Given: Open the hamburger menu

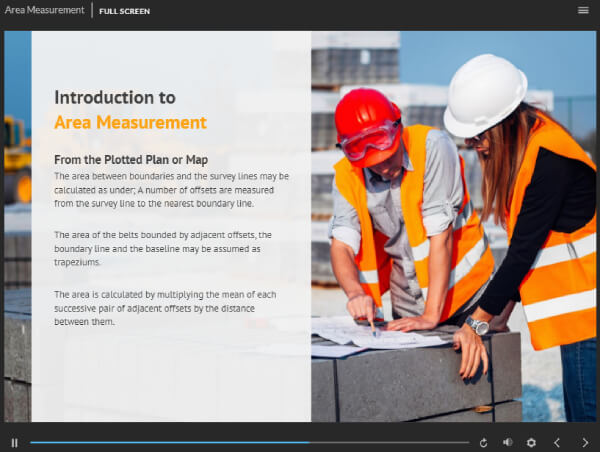Looking at the screenshot, I should (x=583, y=10).
